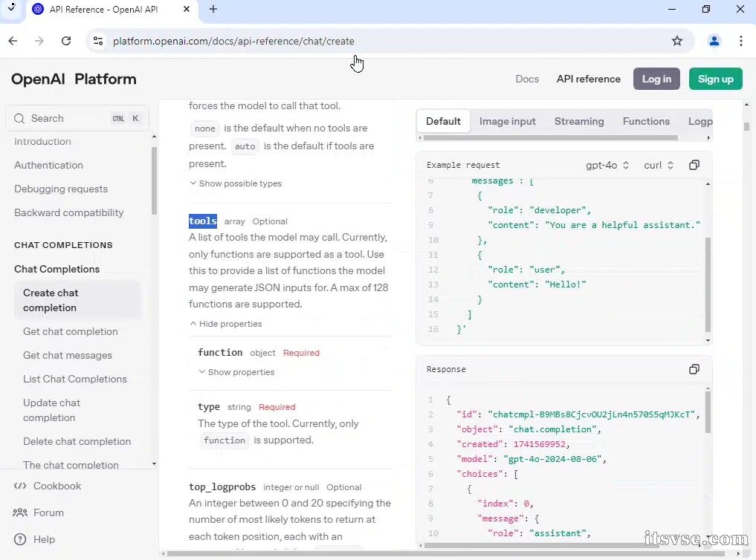Image resolution: width=756 pixels, height=560 pixels.
Task: Open Update chat completion in sidebar
Action: click(x=51, y=410)
